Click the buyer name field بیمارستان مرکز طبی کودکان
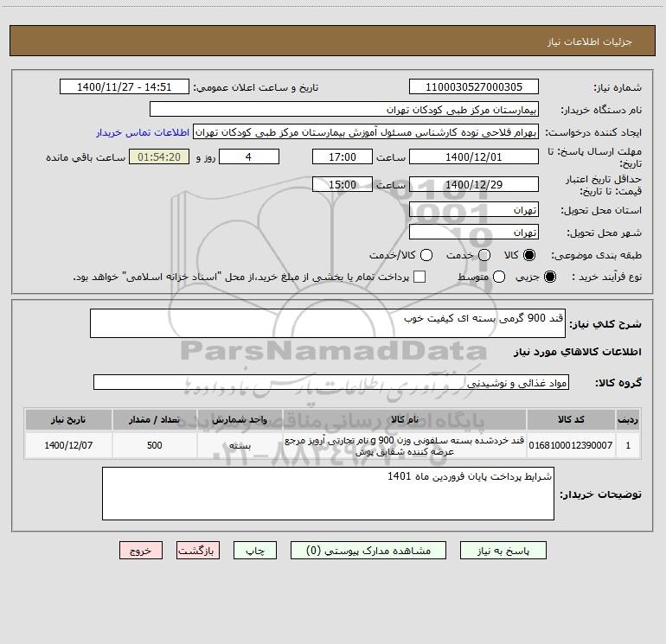 pyautogui.click(x=344, y=110)
